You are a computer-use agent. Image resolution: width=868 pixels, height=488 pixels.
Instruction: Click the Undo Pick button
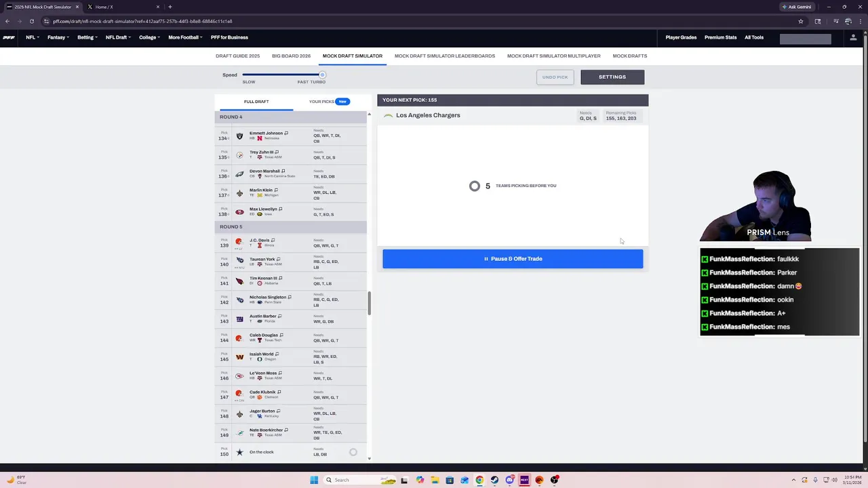click(555, 77)
